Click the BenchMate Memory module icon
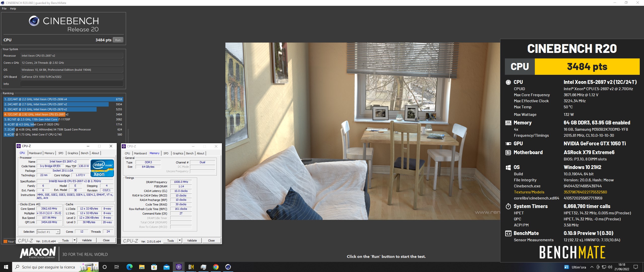The image size is (644, 272). 508,123
